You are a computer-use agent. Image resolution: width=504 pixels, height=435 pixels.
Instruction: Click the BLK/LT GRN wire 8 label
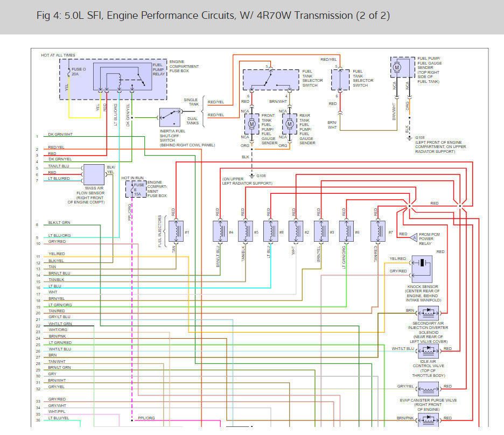pos(59,222)
